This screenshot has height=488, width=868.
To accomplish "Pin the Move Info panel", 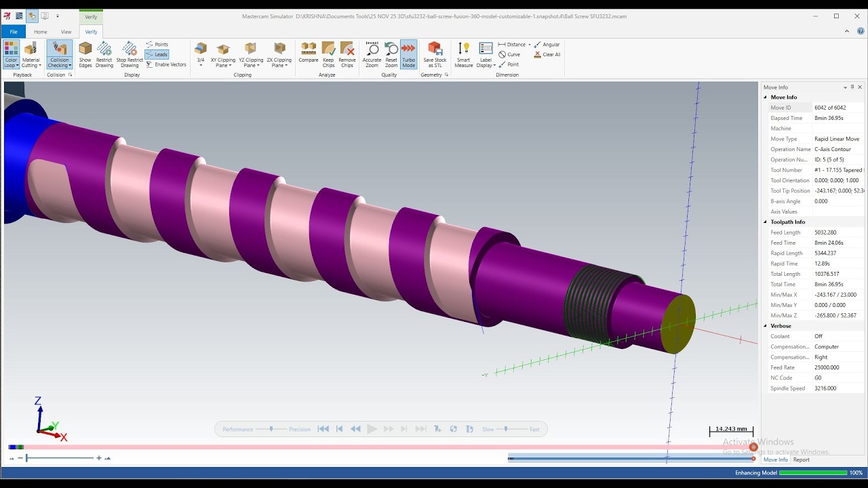I will point(852,87).
